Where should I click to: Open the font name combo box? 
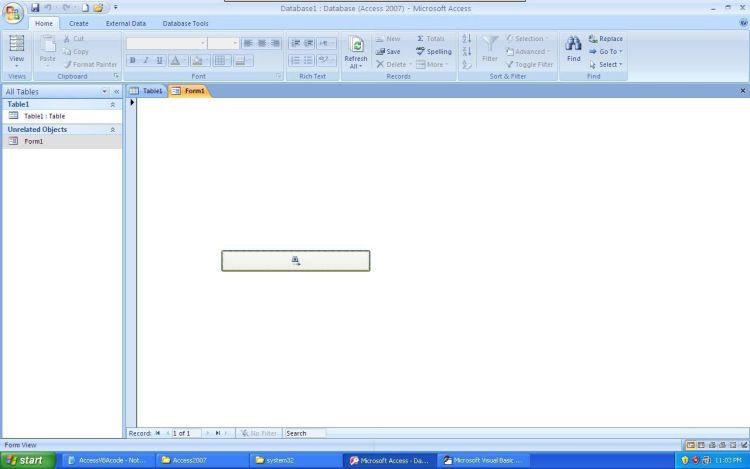pyautogui.click(x=166, y=44)
